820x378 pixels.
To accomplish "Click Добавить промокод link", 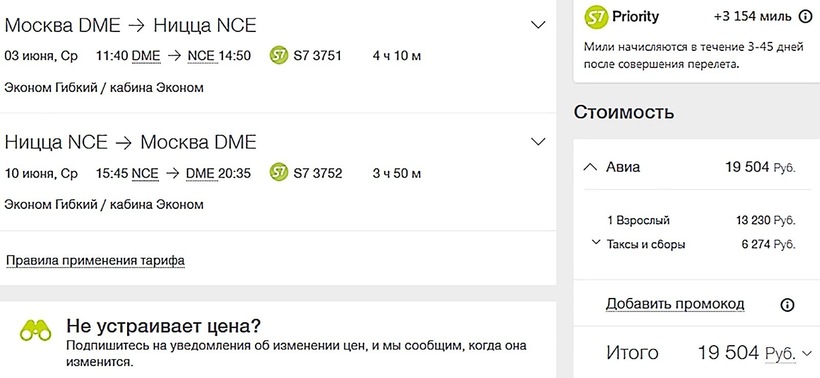I will (x=675, y=304).
